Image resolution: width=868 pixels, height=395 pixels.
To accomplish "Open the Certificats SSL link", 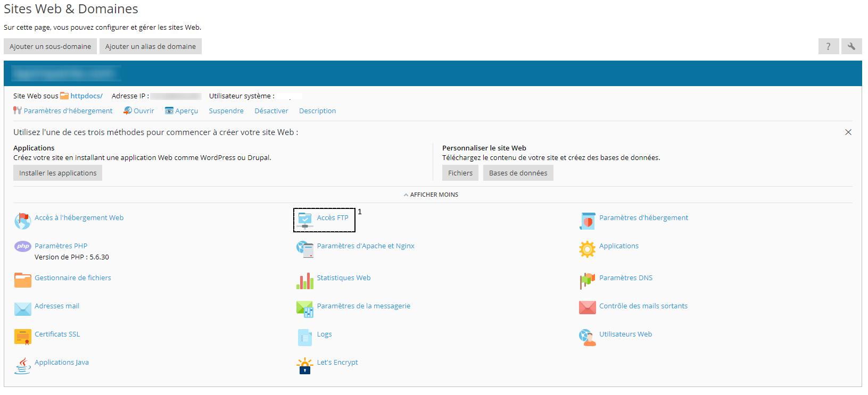I will click(x=57, y=334).
